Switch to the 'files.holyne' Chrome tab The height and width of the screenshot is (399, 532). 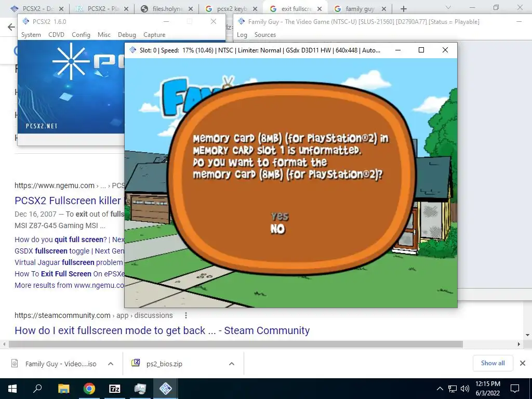tap(166, 9)
